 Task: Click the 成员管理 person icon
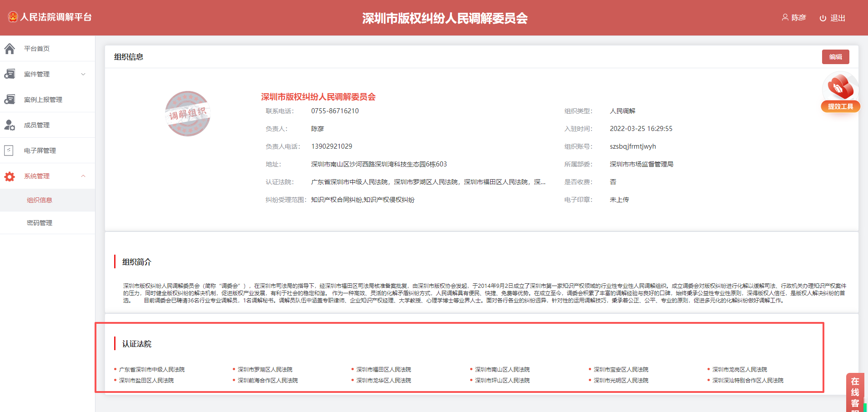(x=10, y=125)
